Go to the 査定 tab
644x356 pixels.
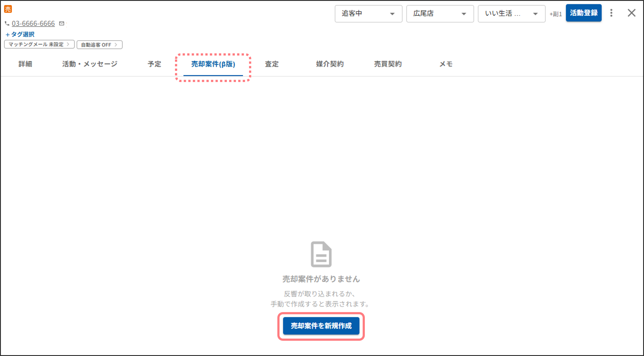pyautogui.click(x=272, y=64)
